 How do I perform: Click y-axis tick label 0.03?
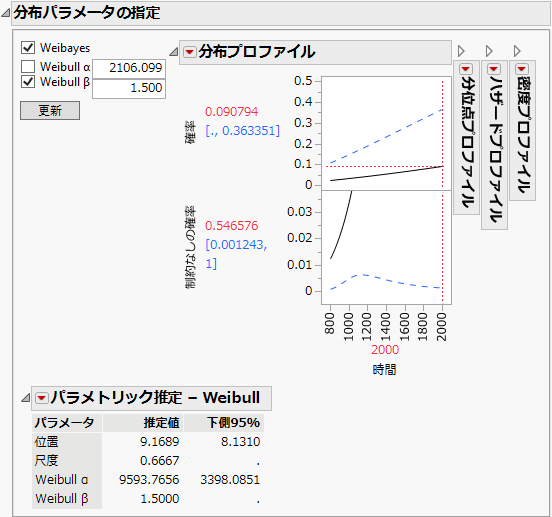click(x=299, y=212)
